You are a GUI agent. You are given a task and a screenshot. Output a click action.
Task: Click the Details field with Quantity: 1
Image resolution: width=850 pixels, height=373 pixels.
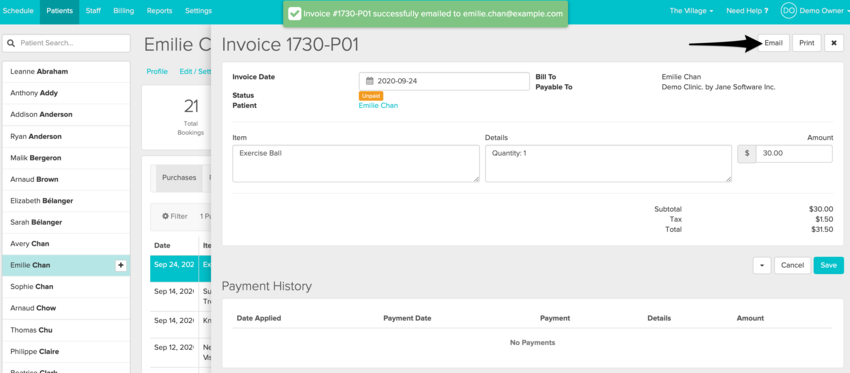608,163
